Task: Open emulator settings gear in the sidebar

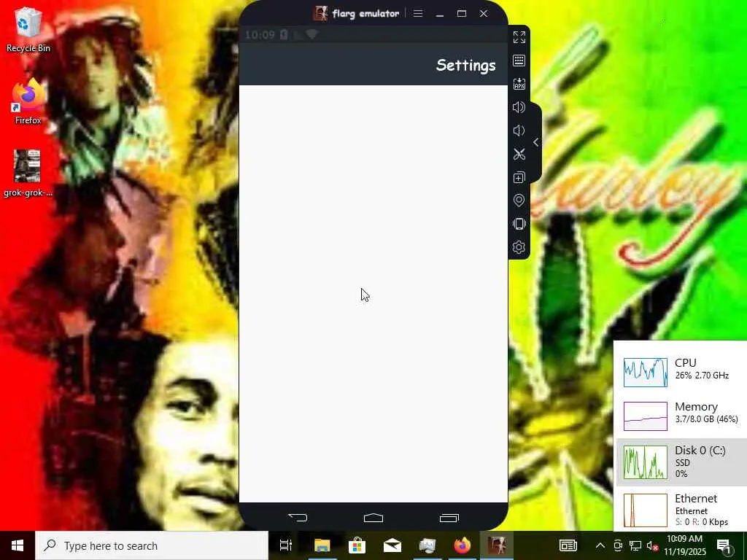Action: [x=519, y=247]
